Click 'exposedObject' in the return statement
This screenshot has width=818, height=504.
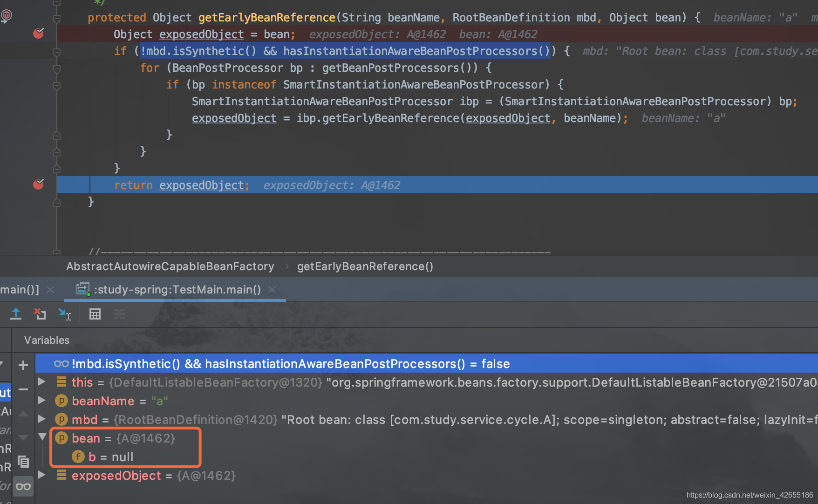coord(202,185)
